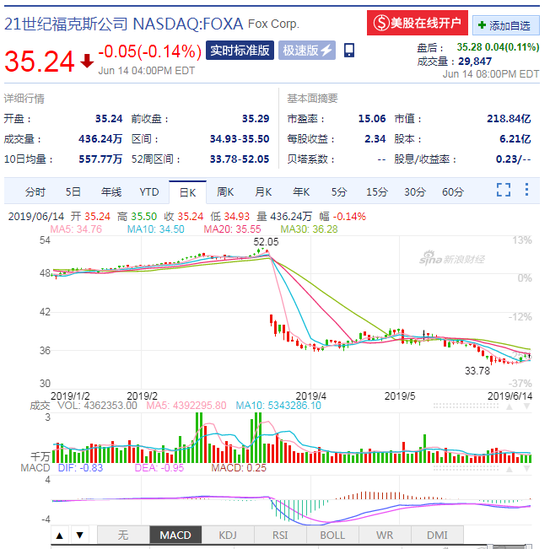The image size is (550, 549).
Task: Select the 年K yearly candlestick tab
Action: point(301,192)
